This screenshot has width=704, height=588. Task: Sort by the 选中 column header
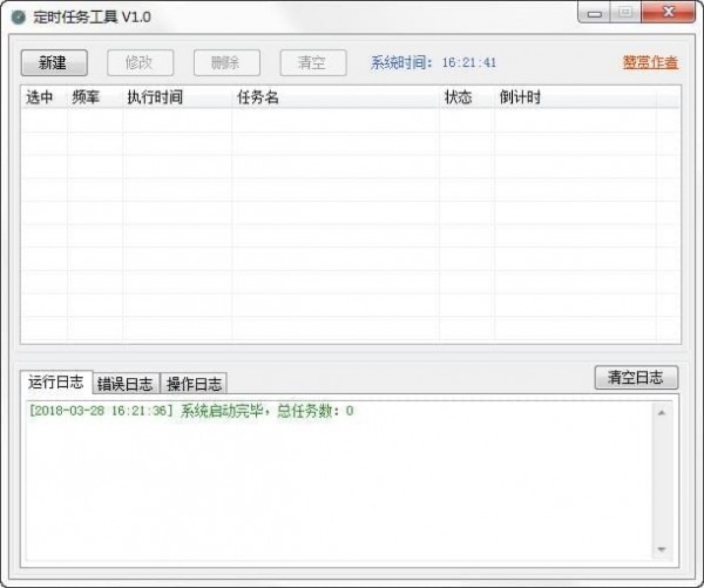[x=44, y=97]
